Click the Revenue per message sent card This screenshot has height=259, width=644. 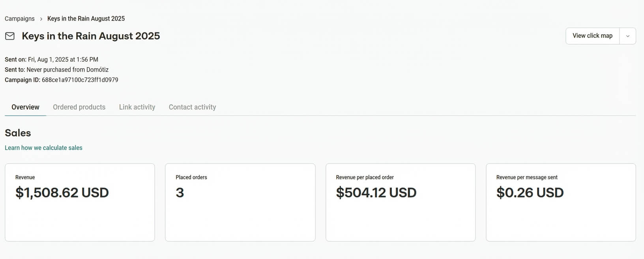point(561,202)
